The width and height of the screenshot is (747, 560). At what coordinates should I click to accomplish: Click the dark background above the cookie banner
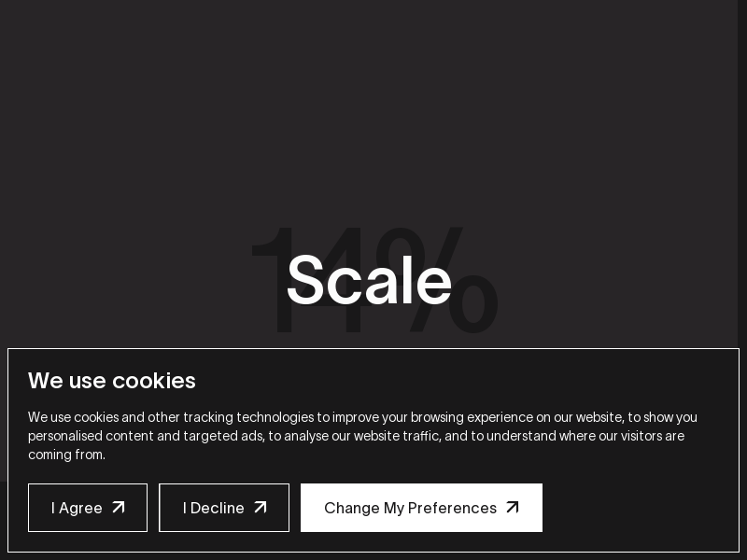point(373,112)
